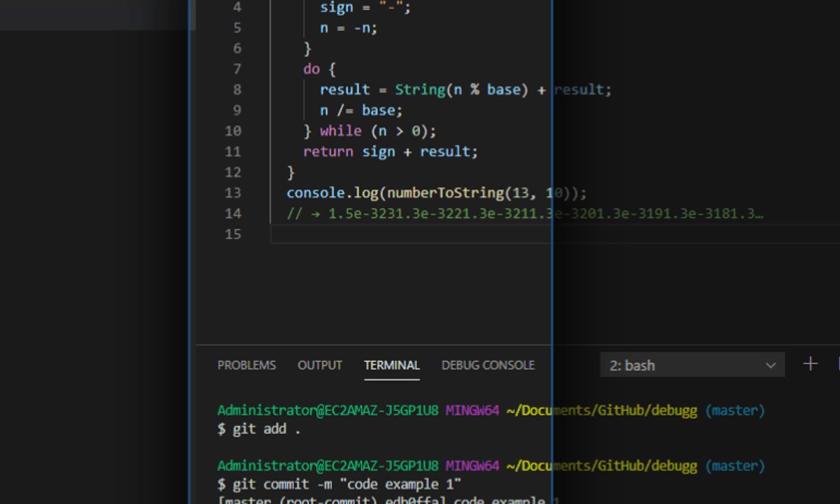Click the closing brace on line 6
Viewport: 840px width, 504px height.
click(x=307, y=48)
